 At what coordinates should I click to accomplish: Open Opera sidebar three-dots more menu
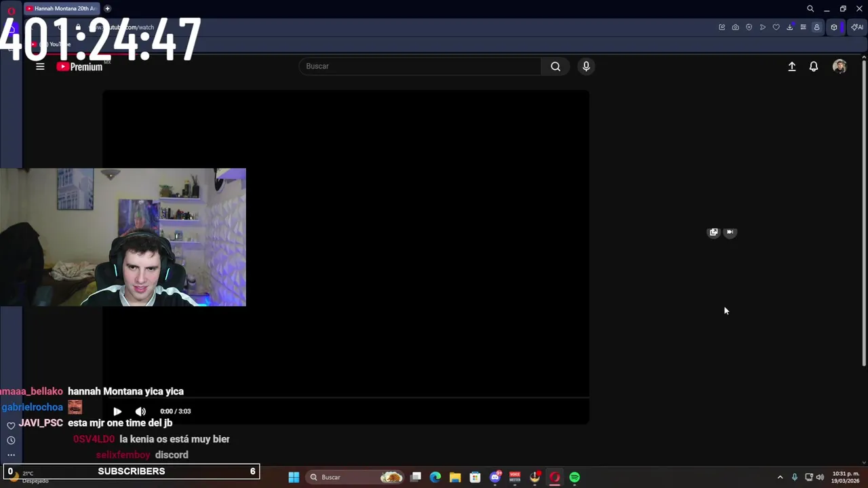pos(11,455)
